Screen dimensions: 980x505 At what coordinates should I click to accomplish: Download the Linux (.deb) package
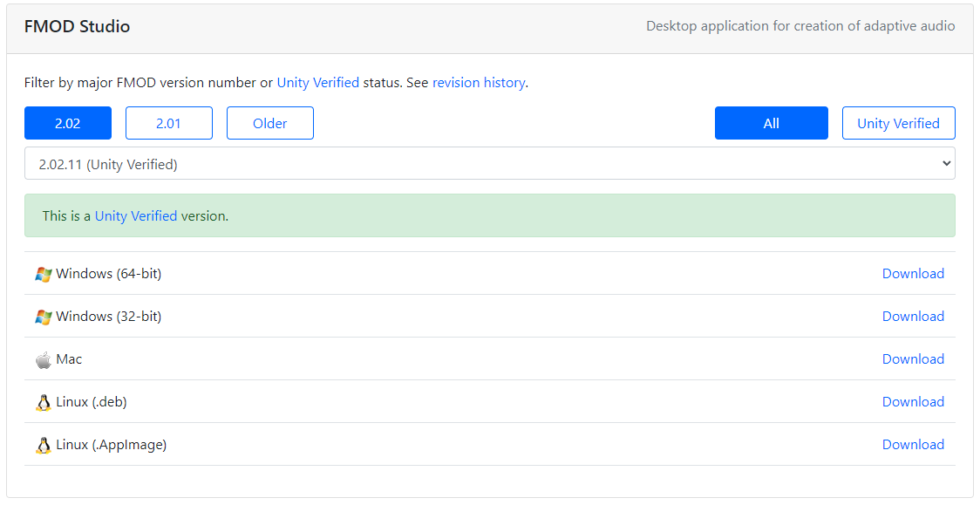click(913, 402)
